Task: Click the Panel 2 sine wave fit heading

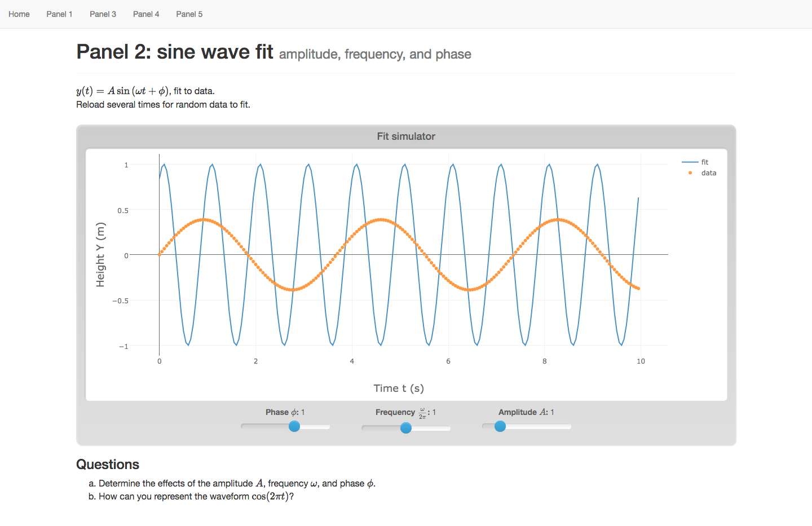Action: point(175,52)
